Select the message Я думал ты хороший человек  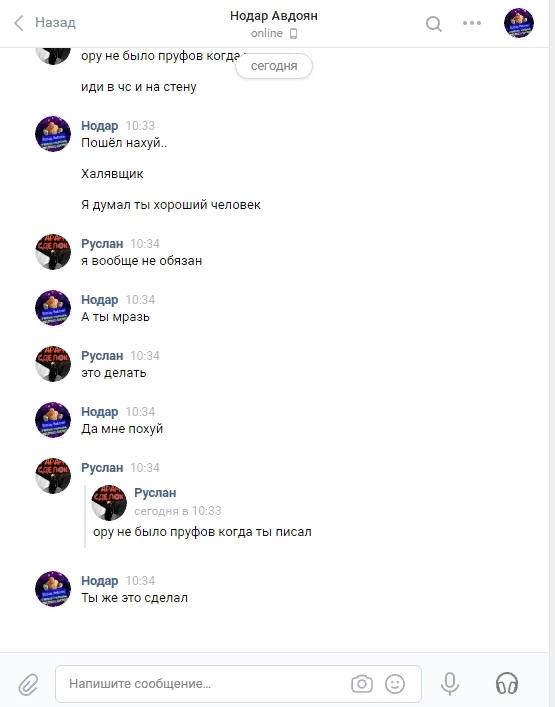(x=171, y=205)
